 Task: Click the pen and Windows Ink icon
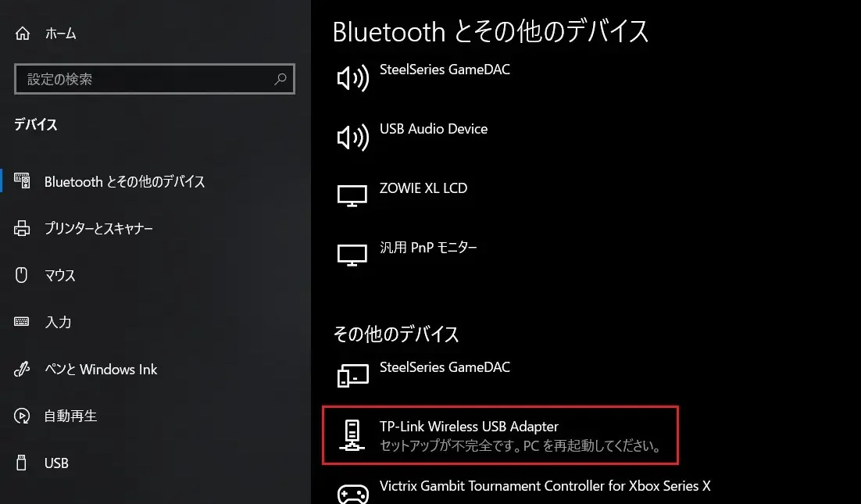click(x=21, y=369)
